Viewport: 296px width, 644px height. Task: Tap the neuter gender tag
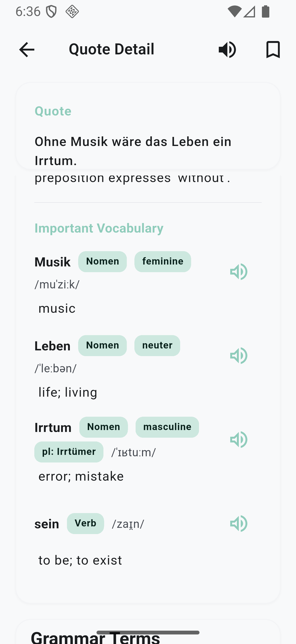[x=157, y=346]
